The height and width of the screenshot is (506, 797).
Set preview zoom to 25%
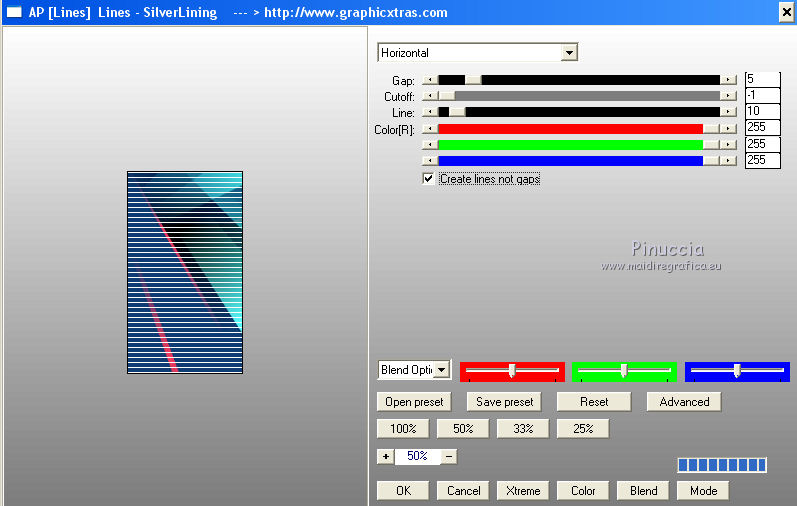583,429
